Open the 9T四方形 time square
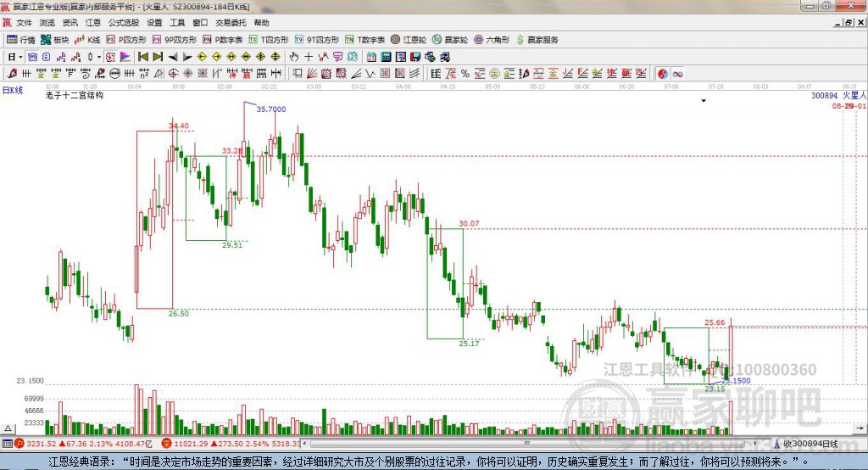The height and width of the screenshot is (470, 868). (317, 39)
